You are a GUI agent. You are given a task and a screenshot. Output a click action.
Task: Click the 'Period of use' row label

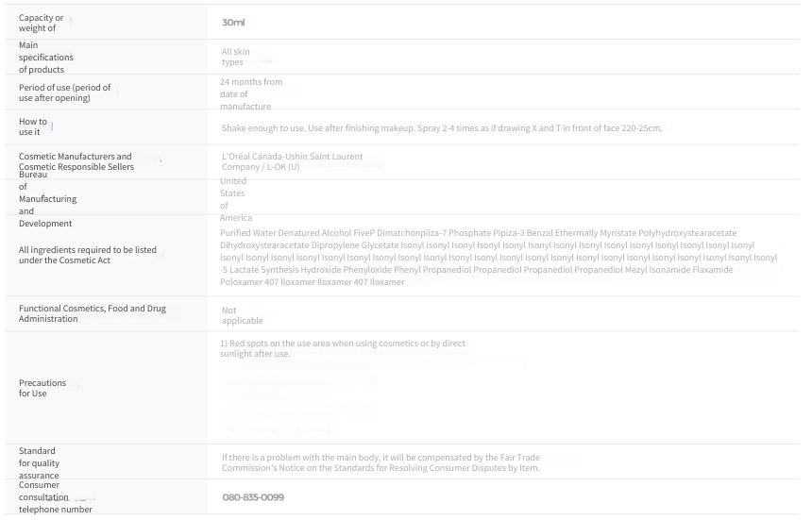(65, 92)
